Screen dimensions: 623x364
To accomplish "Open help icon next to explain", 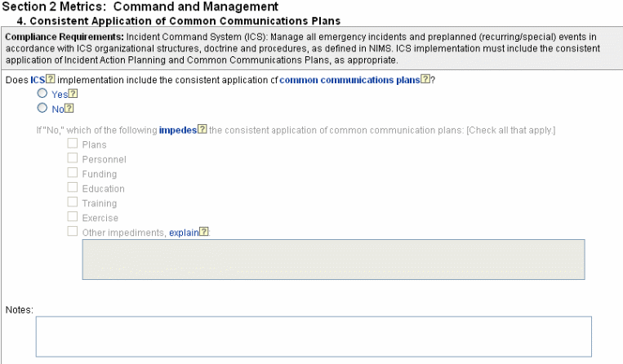I will (204, 233).
